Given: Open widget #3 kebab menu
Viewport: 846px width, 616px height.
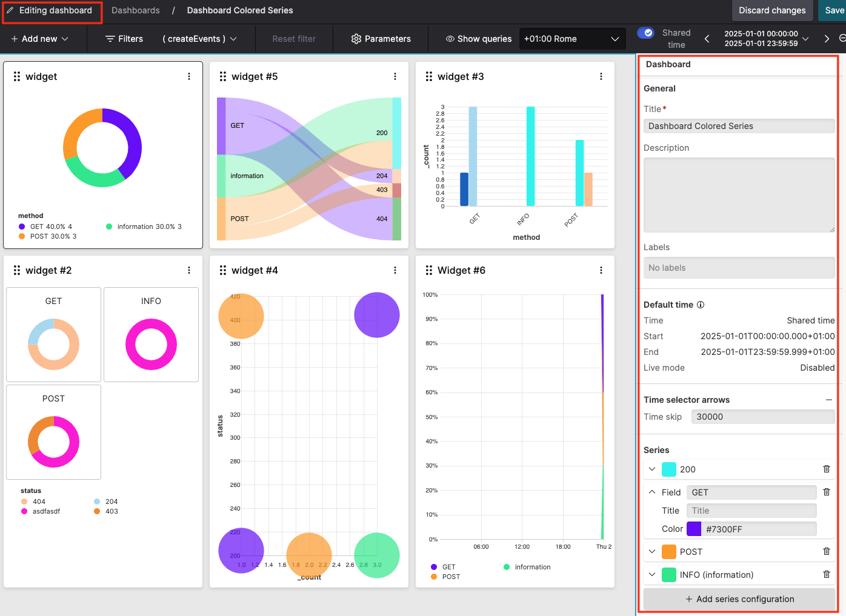Looking at the screenshot, I should [x=601, y=76].
